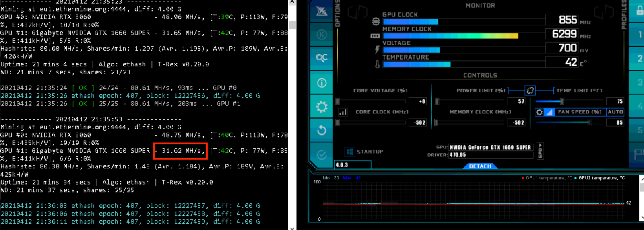Select profile slot 5
Image resolution: width=644 pixels, height=230 pixels.
coord(639,130)
